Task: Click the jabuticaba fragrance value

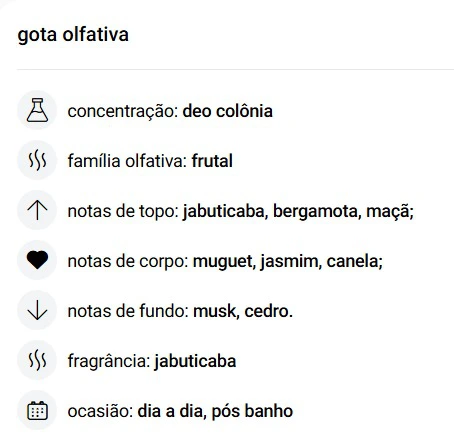Action: 195,361
